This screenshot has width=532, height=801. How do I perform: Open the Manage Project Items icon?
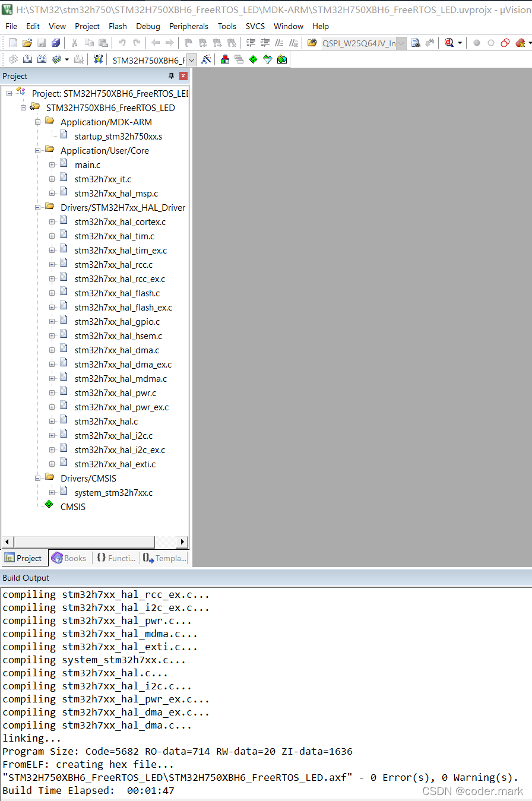tap(225, 59)
